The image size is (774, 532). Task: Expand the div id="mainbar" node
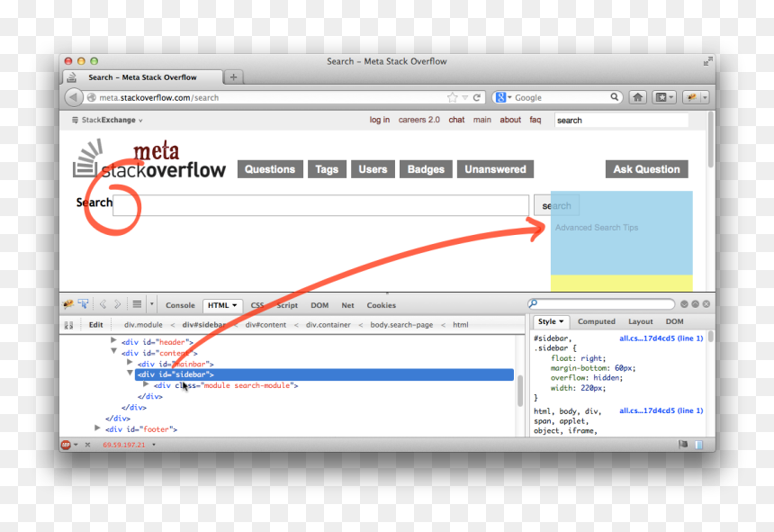[x=130, y=362]
